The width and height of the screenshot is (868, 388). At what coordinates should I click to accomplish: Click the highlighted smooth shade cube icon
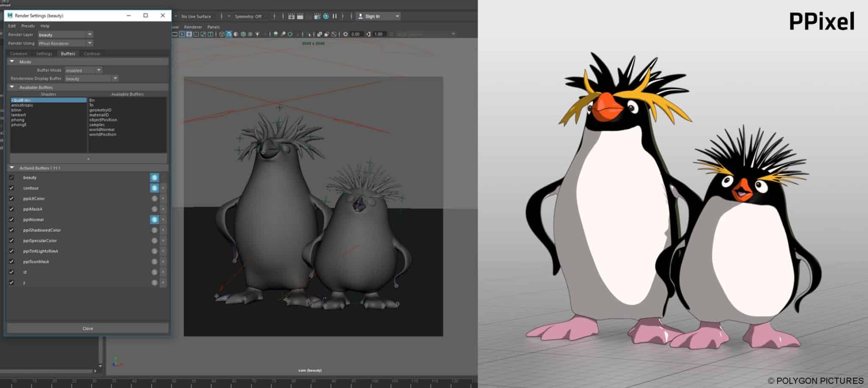click(229, 34)
